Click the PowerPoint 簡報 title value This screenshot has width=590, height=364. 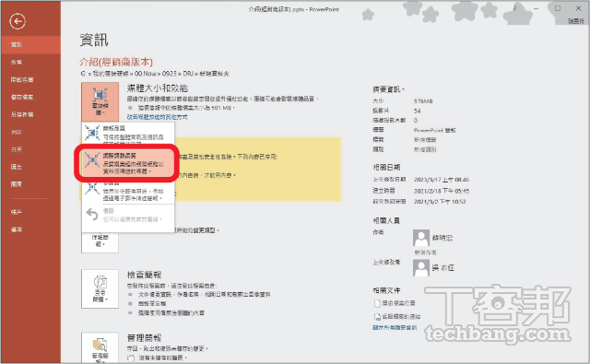pyautogui.click(x=434, y=131)
